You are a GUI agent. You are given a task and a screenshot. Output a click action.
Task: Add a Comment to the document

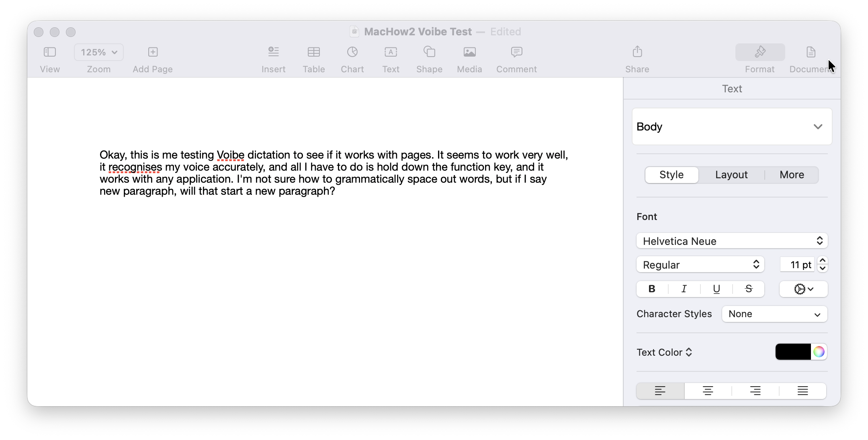pyautogui.click(x=517, y=52)
